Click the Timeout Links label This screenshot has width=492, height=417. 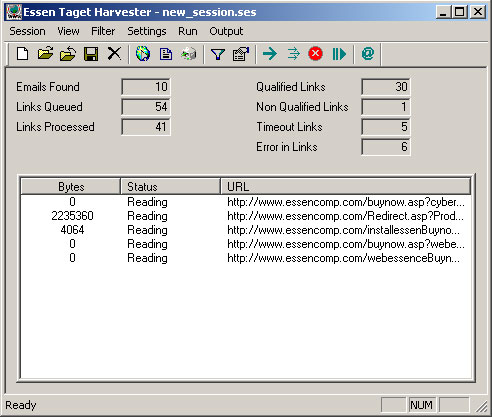click(289, 127)
